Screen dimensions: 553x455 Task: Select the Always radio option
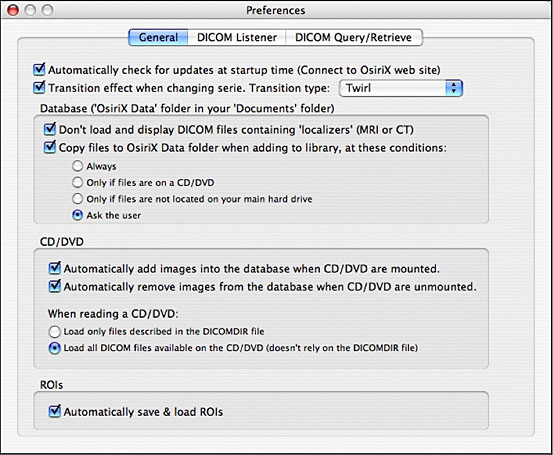tap(77, 166)
